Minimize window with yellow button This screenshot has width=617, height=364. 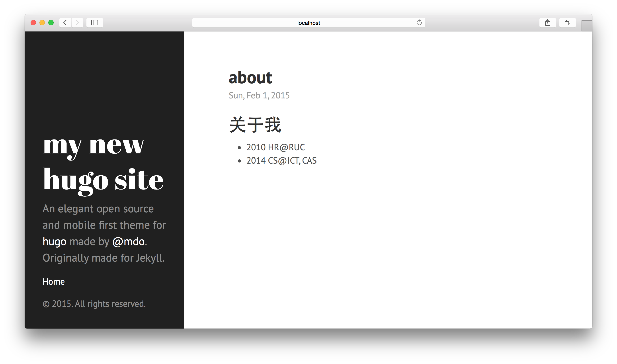coord(42,23)
